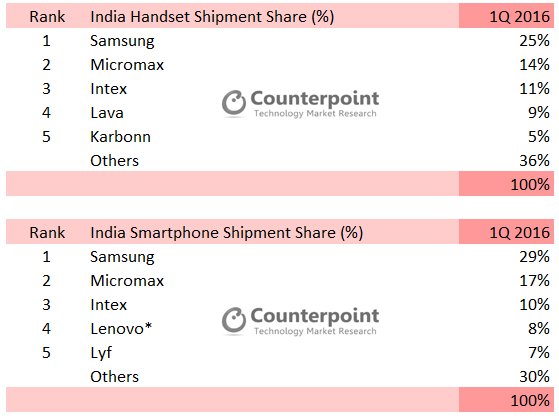Select the Lyf row label
Screen dimensions: 559x418
(101, 353)
